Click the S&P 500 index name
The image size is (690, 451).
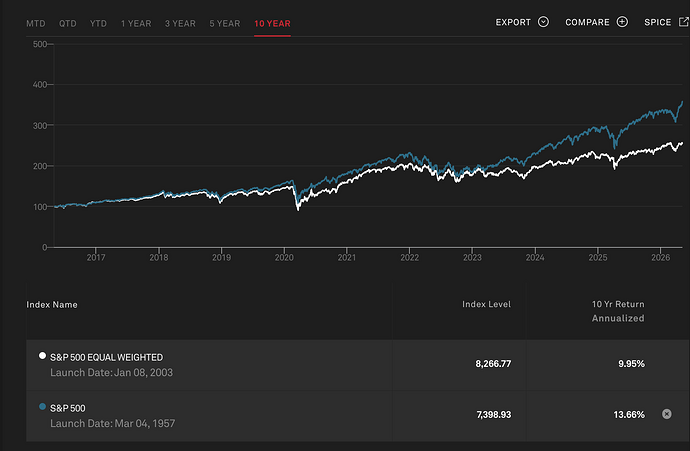pyautogui.click(x=68, y=408)
